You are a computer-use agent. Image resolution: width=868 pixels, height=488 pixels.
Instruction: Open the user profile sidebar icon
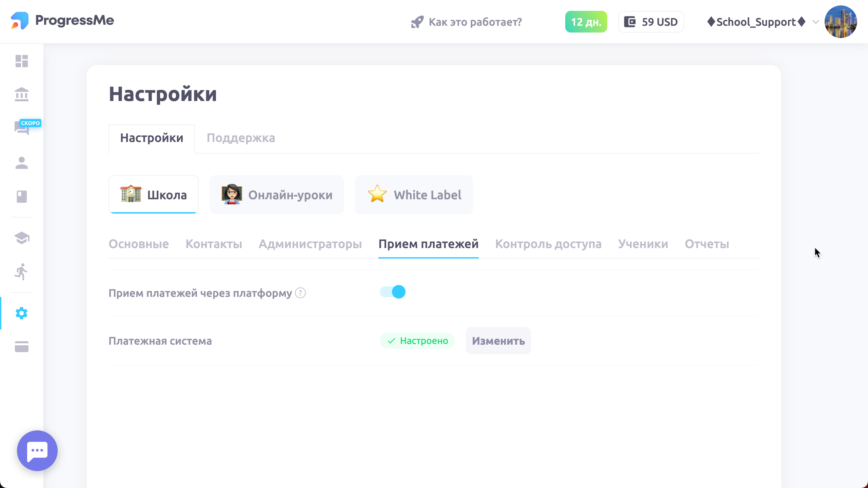22,163
